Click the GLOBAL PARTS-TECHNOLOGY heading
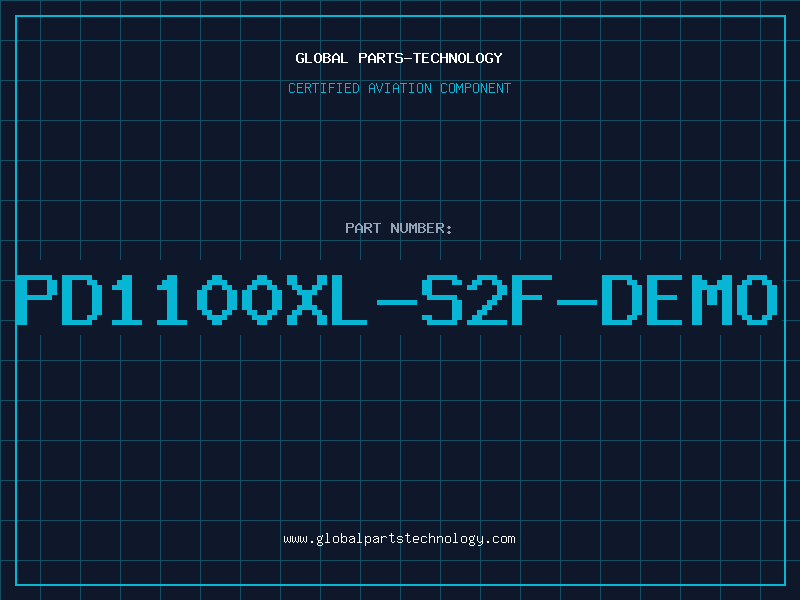Screen dimensions: 800x600 point(399,58)
